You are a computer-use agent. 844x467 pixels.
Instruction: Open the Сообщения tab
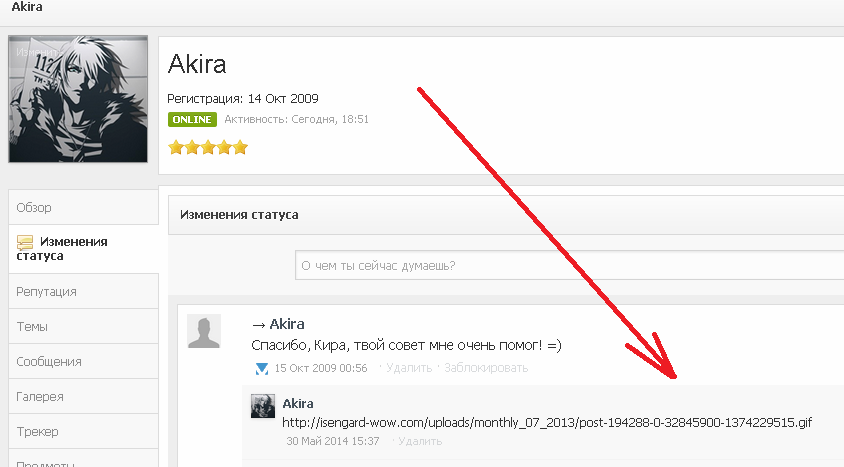pyautogui.click(x=83, y=361)
